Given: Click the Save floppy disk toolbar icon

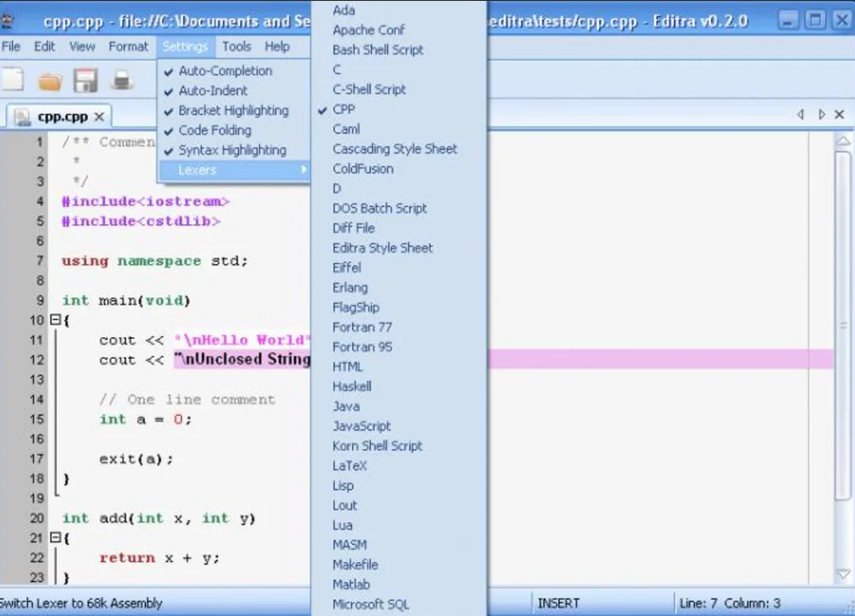Looking at the screenshot, I should 85,81.
